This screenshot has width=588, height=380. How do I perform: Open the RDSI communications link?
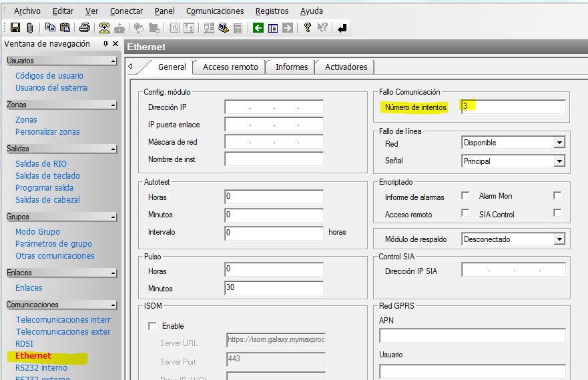point(24,343)
